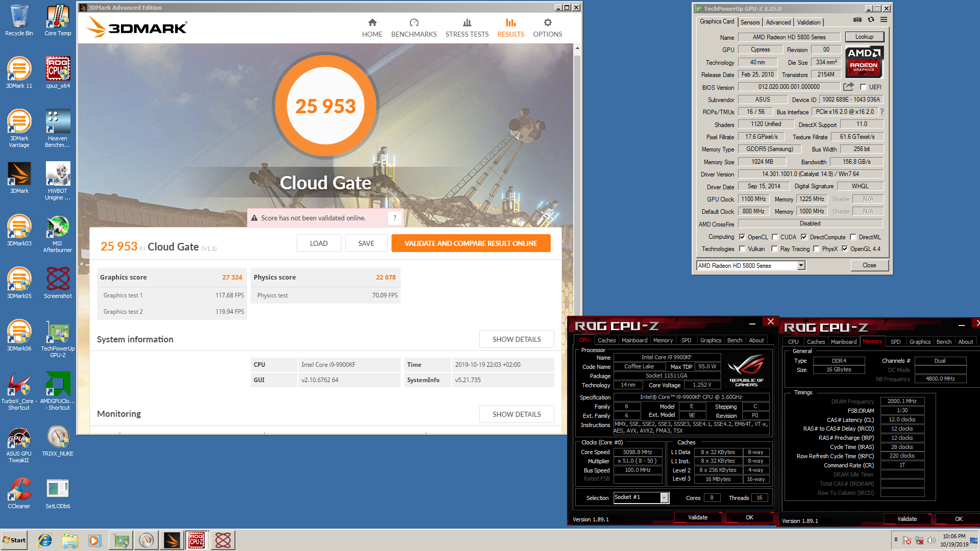Toggle DirectCompute checkbox in GPU-Z
This screenshot has height=551, width=980.
[804, 237]
